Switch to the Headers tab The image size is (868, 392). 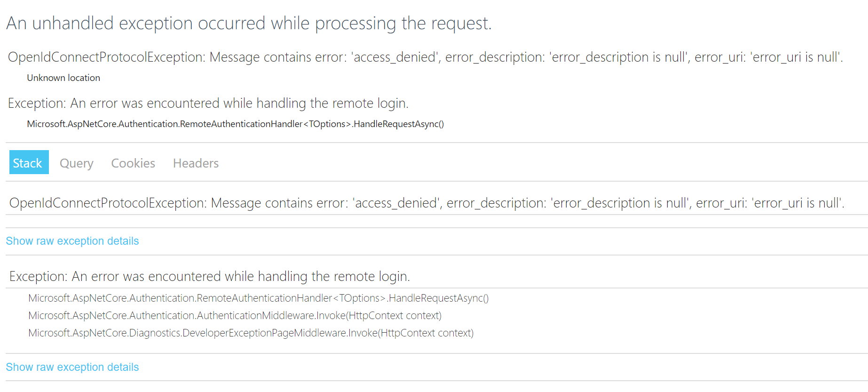196,163
